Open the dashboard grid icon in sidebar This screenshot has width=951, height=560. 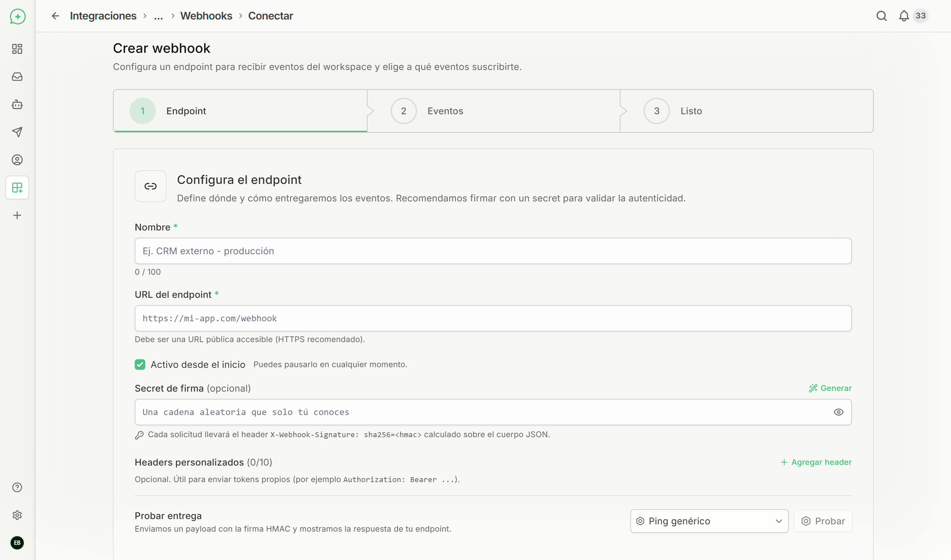(x=17, y=49)
